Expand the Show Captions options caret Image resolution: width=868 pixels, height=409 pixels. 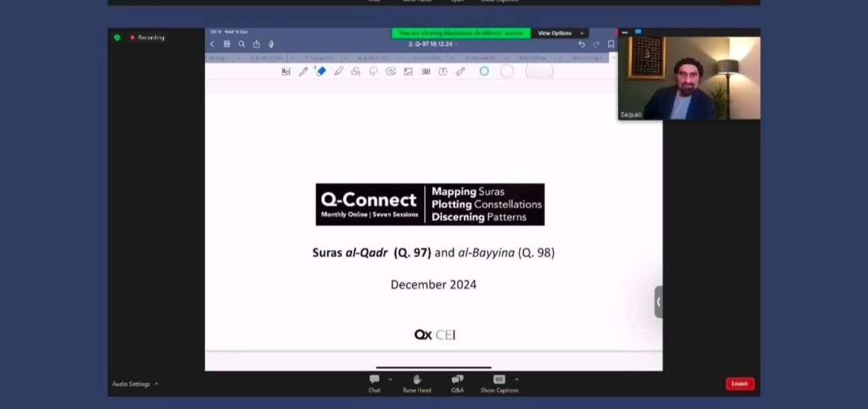pos(516,379)
